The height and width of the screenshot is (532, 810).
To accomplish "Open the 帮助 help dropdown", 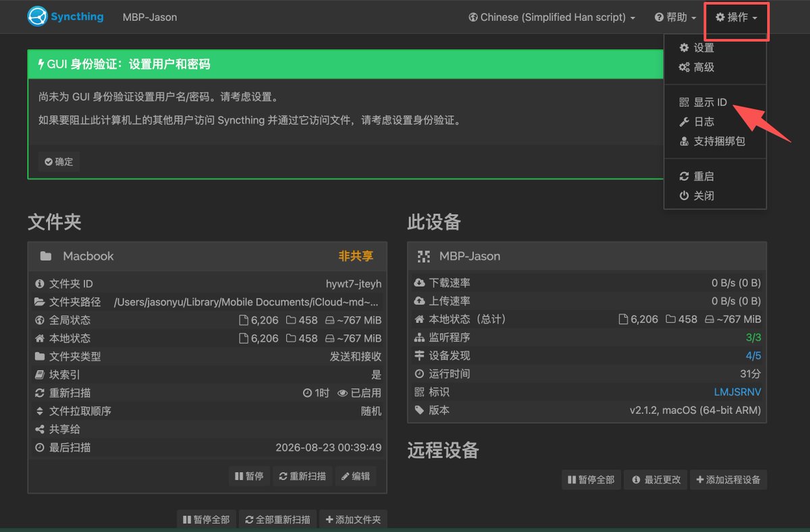I will [x=676, y=18].
